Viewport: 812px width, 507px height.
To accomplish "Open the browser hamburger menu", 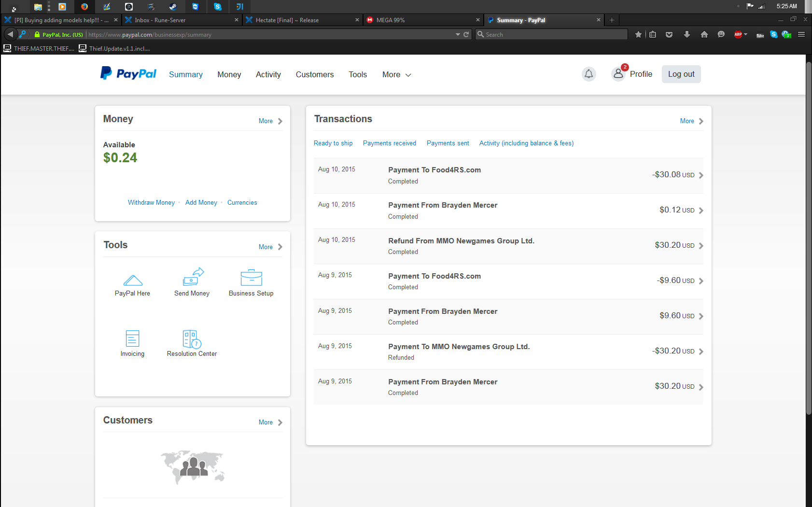I will pos(801,34).
